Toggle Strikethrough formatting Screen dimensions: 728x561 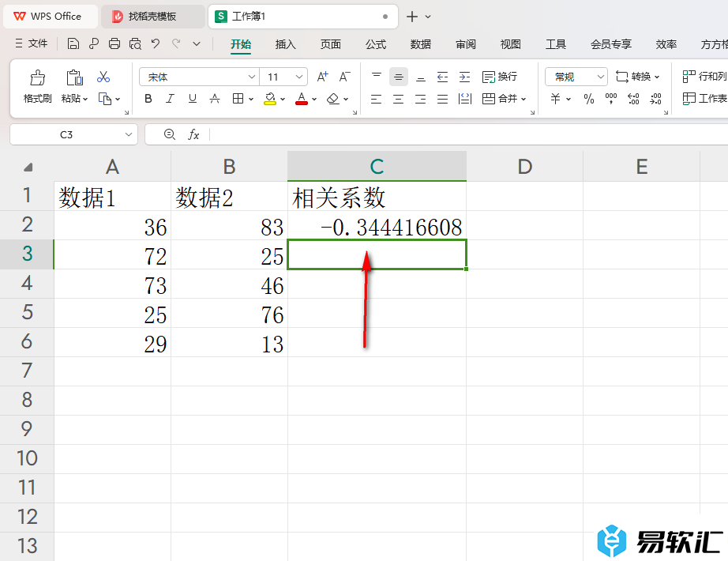(215, 99)
